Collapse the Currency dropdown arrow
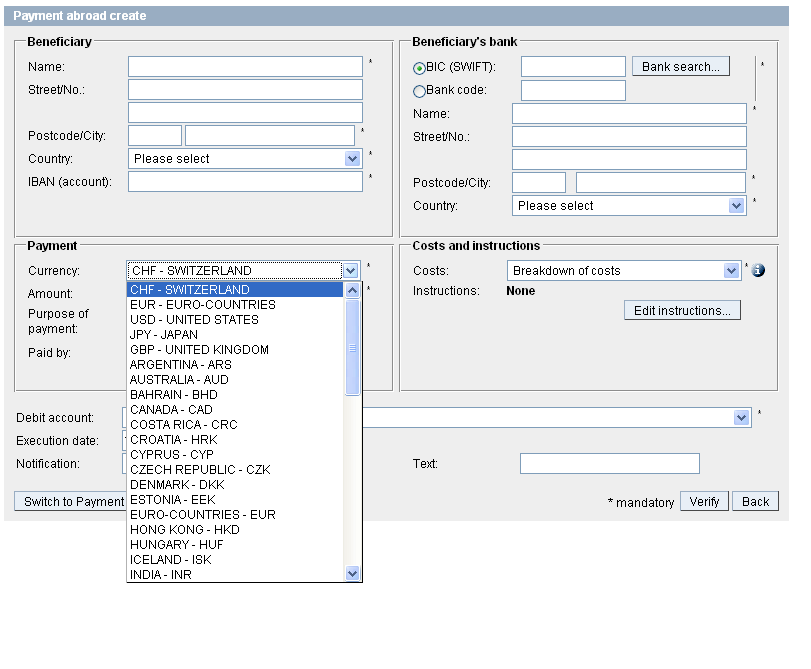This screenshot has width=811, height=669. pyautogui.click(x=351, y=271)
